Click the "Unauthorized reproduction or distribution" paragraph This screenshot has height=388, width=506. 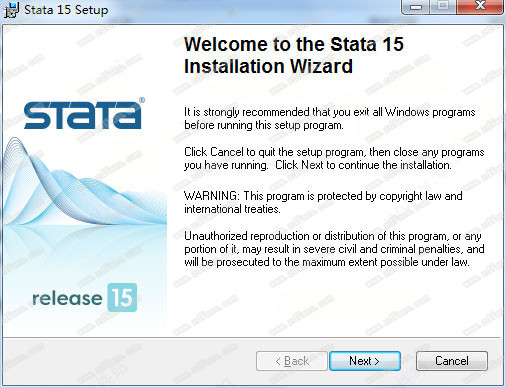334,249
